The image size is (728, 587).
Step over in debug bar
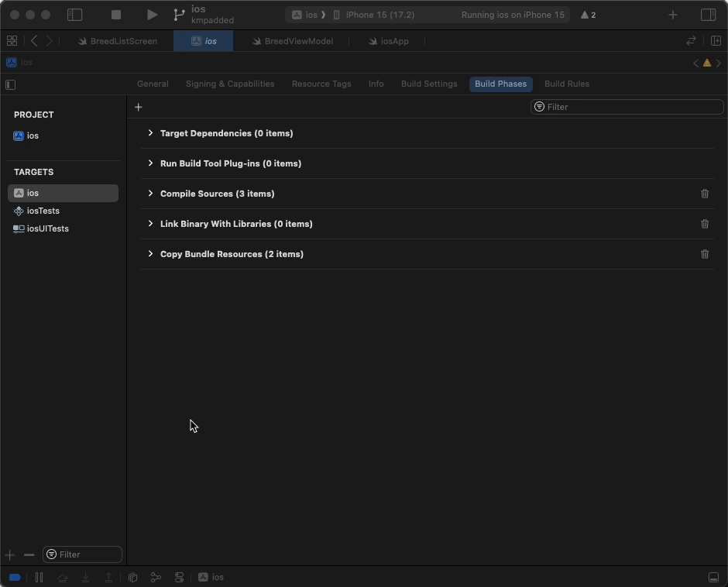point(62,577)
